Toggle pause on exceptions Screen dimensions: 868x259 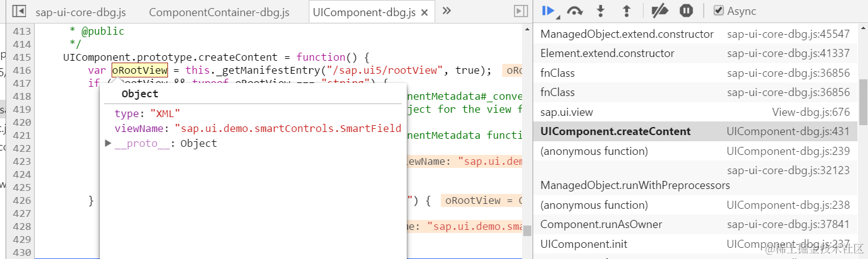686,11
